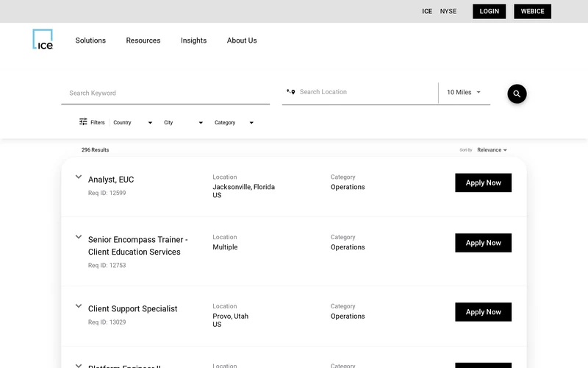Open the Solutions menu
Image resolution: width=588 pixels, height=368 pixels.
tap(90, 40)
